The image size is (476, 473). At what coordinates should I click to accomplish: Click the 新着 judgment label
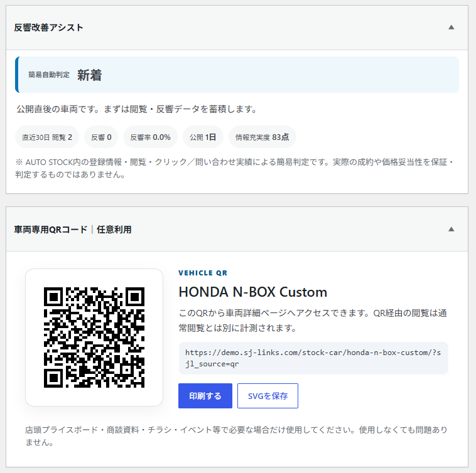click(x=90, y=75)
